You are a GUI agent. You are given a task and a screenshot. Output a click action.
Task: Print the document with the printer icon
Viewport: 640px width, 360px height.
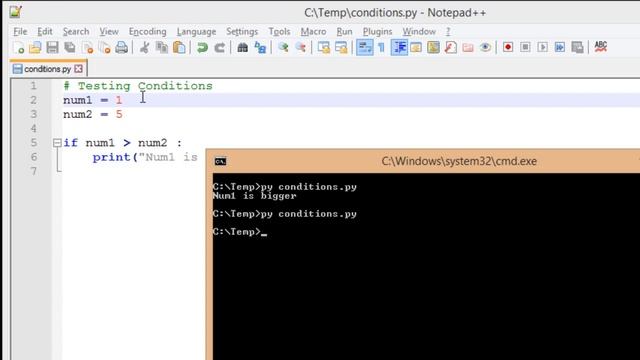click(x=121, y=47)
